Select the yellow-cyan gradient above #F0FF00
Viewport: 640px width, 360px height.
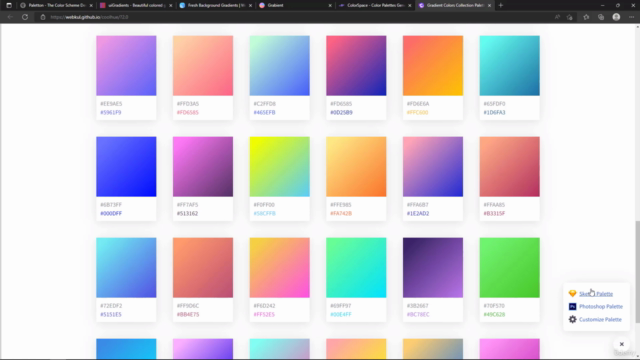[280, 167]
